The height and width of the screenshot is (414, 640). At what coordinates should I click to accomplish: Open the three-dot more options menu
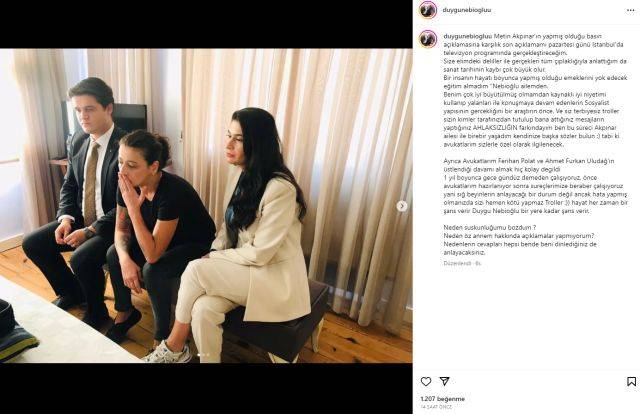tap(631, 10)
